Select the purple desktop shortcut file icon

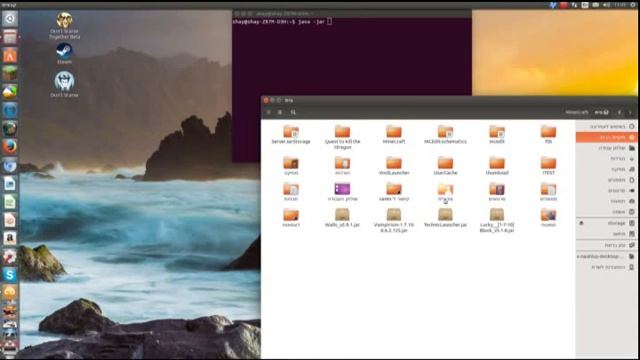342,189
